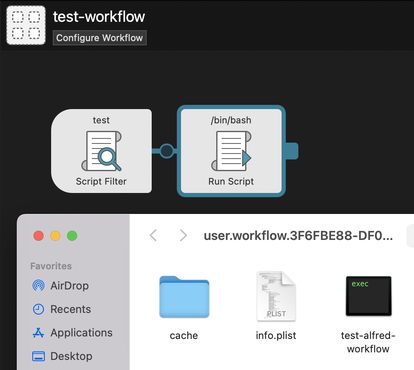
Task: Select the cache folder
Action: [x=184, y=297]
